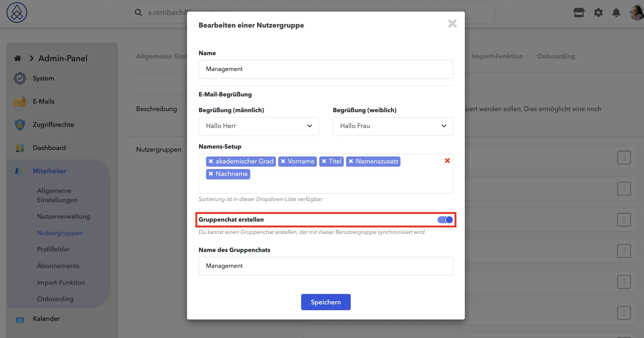Screen dimensions: 644x338
Task: Remove the Vorname tag from Namens-Setup
Action: click(x=283, y=161)
